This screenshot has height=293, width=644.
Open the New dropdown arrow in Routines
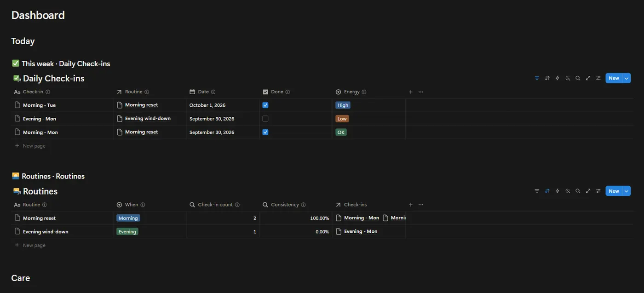point(627,191)
